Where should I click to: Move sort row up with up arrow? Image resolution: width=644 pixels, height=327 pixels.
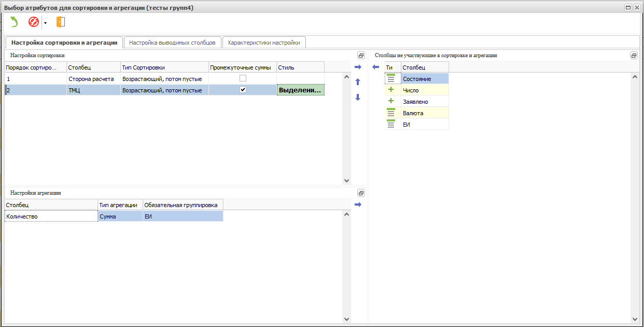358,82
